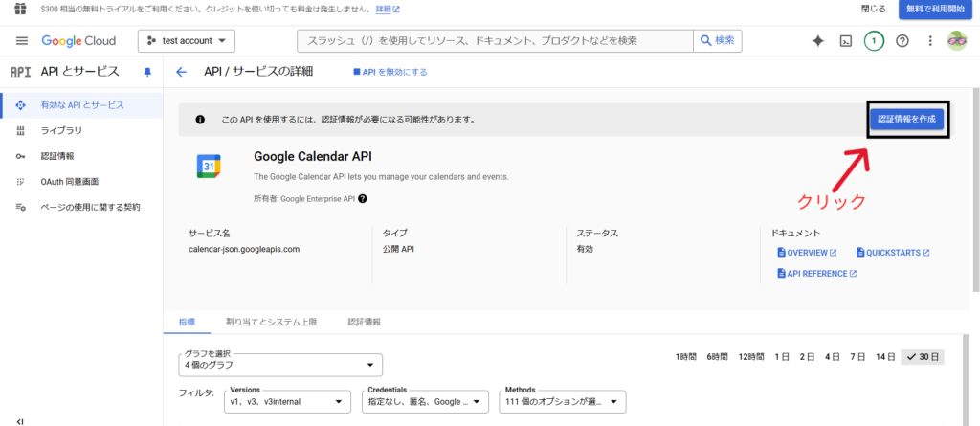Viewport: 980px width, 426px height.
Task: Click API を無効にする button
Action: pos(390,72)
